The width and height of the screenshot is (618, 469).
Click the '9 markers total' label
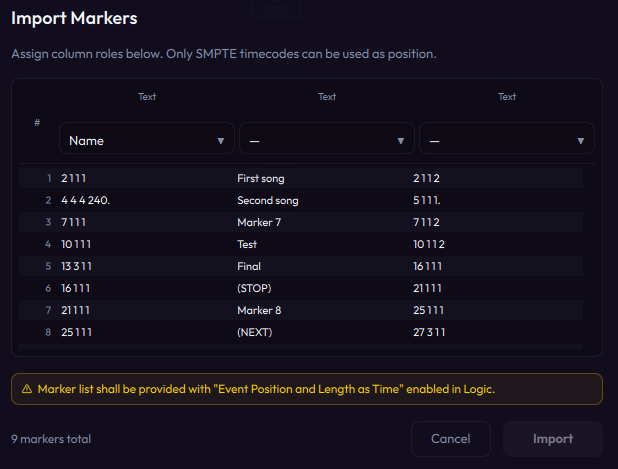tap(51, 439)
